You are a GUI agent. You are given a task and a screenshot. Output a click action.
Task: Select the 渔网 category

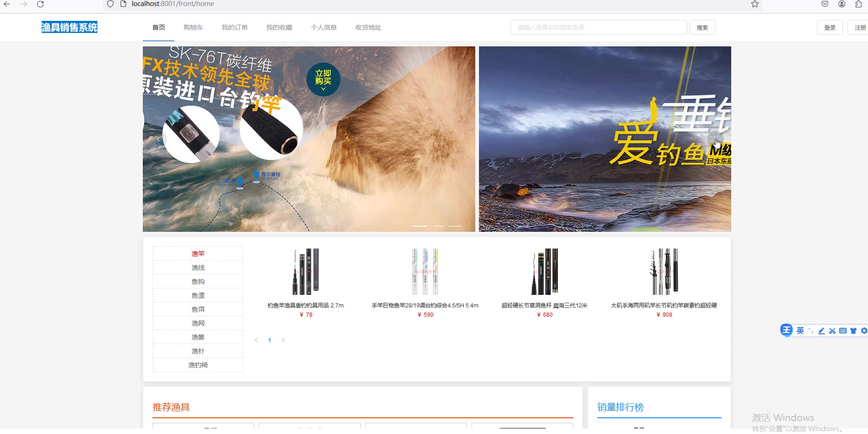198,323
